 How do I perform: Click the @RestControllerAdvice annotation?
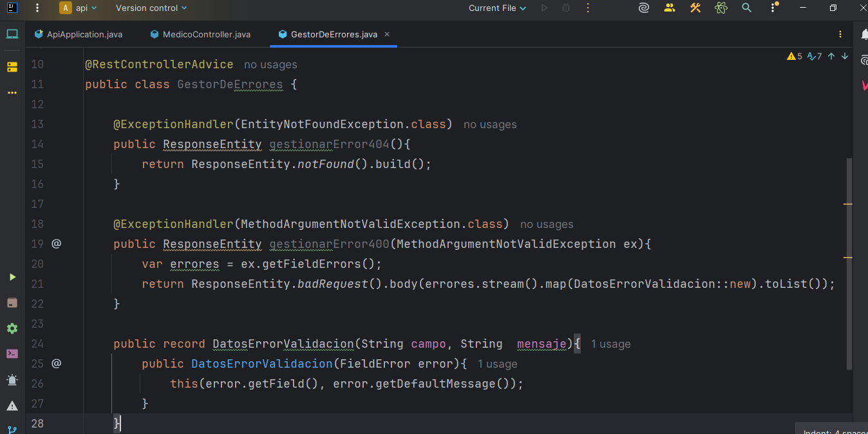tap(159, 64)
